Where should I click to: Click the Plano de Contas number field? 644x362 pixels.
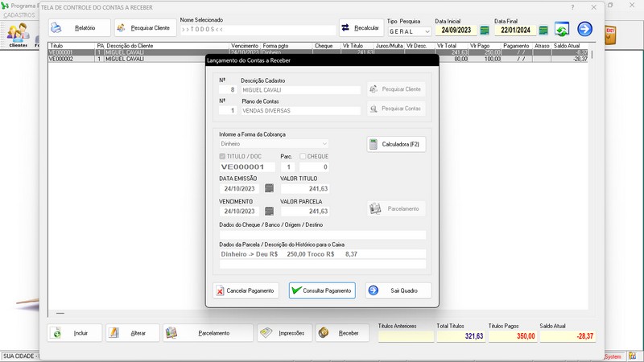(x=227, y=111)
